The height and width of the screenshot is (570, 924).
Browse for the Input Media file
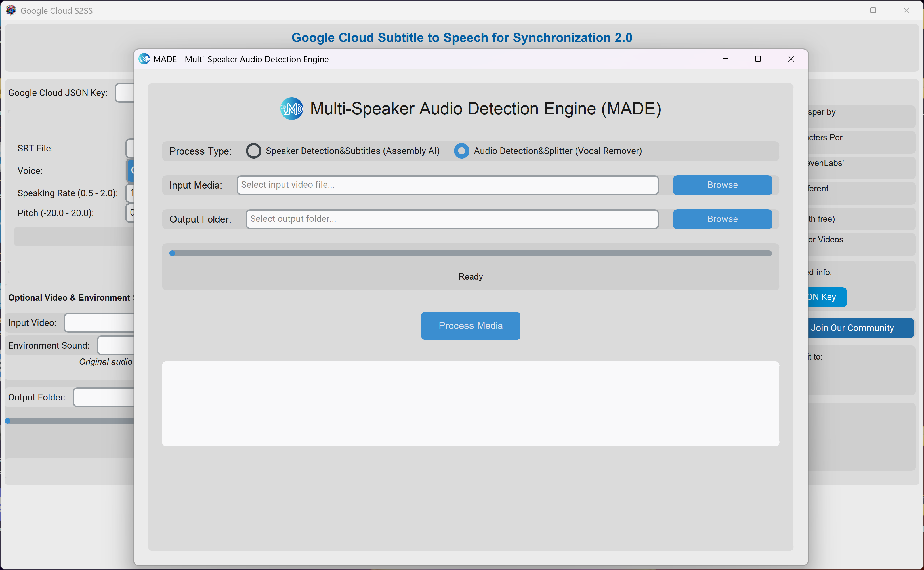pos(722,185)
